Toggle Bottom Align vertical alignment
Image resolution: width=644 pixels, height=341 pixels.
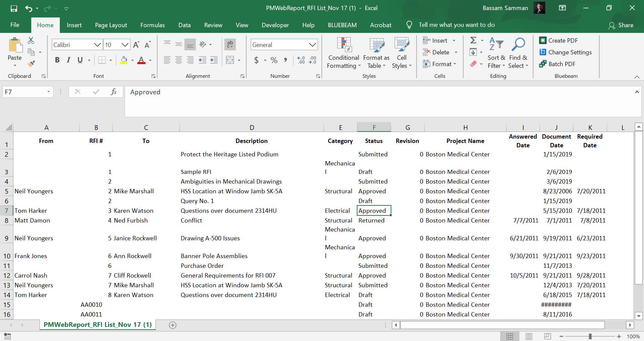[x=190, y=44]
